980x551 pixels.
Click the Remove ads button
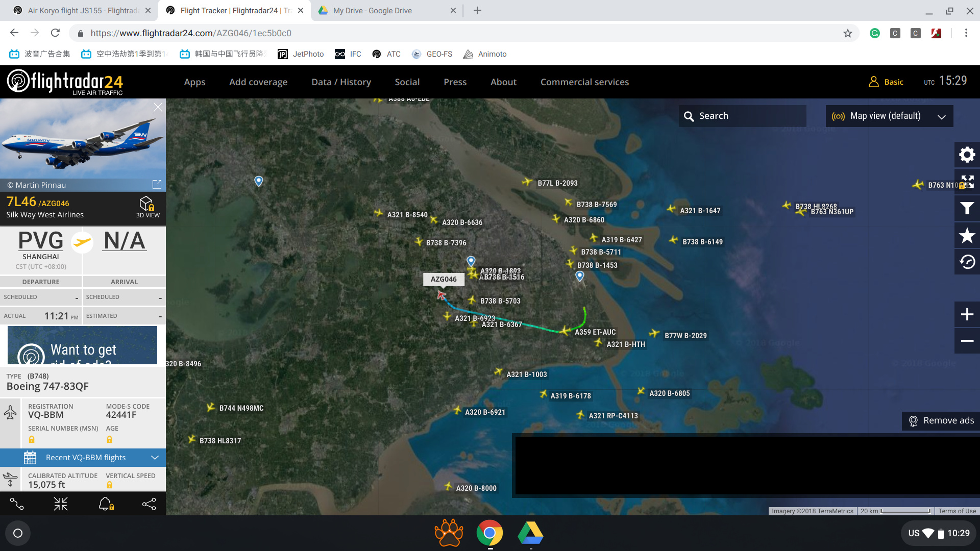point(941,420)
